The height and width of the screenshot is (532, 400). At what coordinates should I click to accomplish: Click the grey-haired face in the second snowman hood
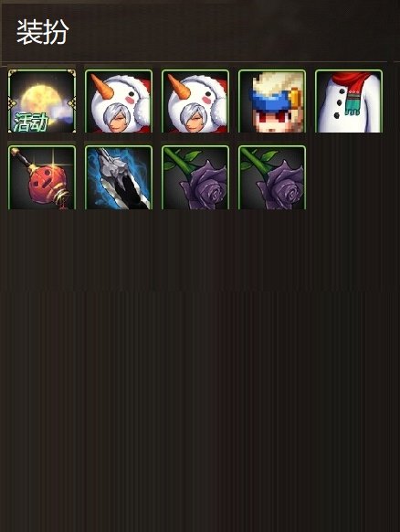196,119
